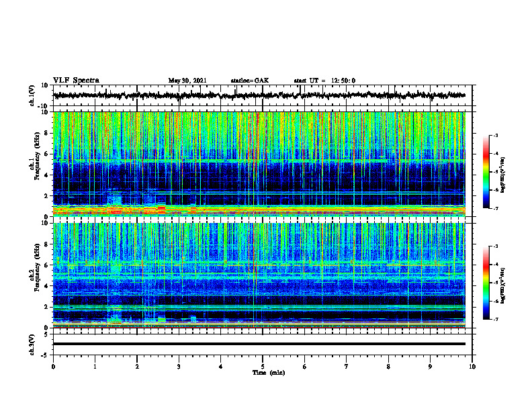Click the ch.2 color bar log(PSD) label
Image resolution: width=532 pixels, height=411 pixels.
pyautogui.click(x=503, y=286)
